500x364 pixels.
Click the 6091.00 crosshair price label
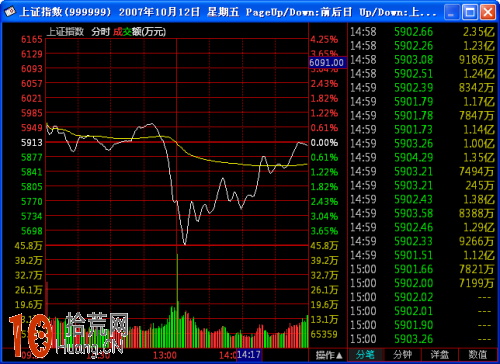(x=328, y=63)
